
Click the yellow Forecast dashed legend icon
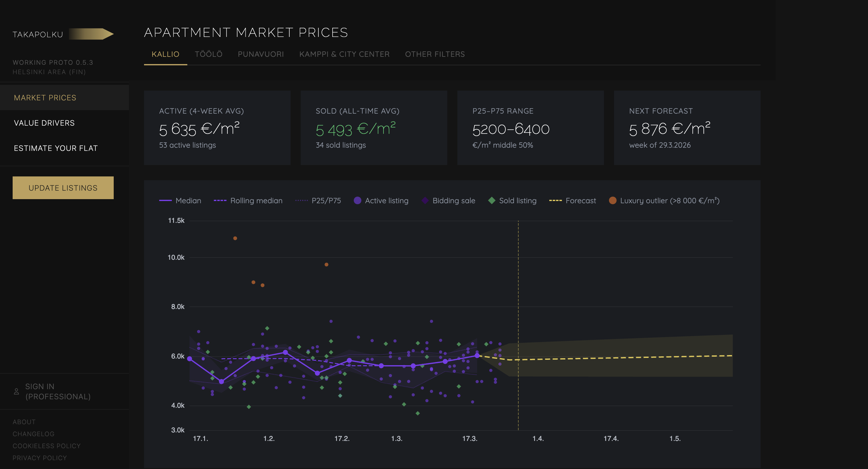(x=555, y=201)
